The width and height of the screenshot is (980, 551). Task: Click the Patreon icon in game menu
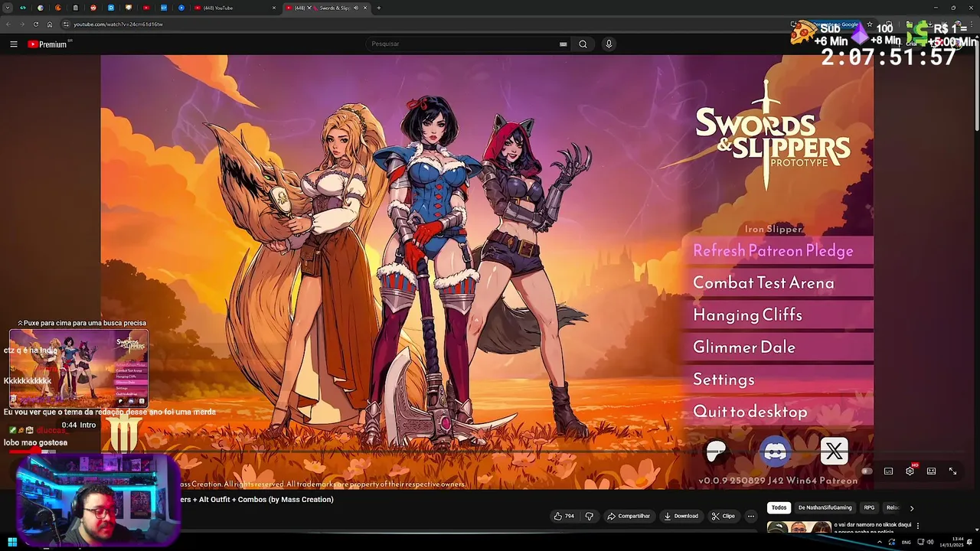tap(717, 452)
